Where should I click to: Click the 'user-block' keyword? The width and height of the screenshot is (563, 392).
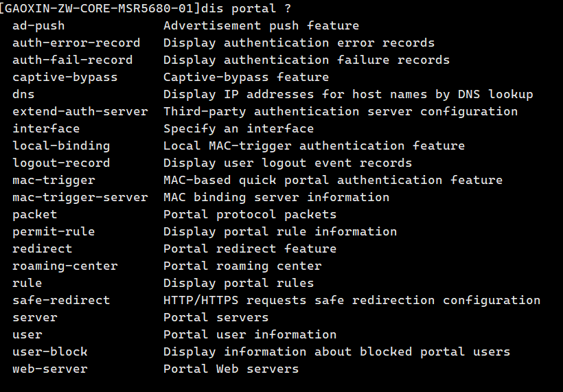(50, 351)
